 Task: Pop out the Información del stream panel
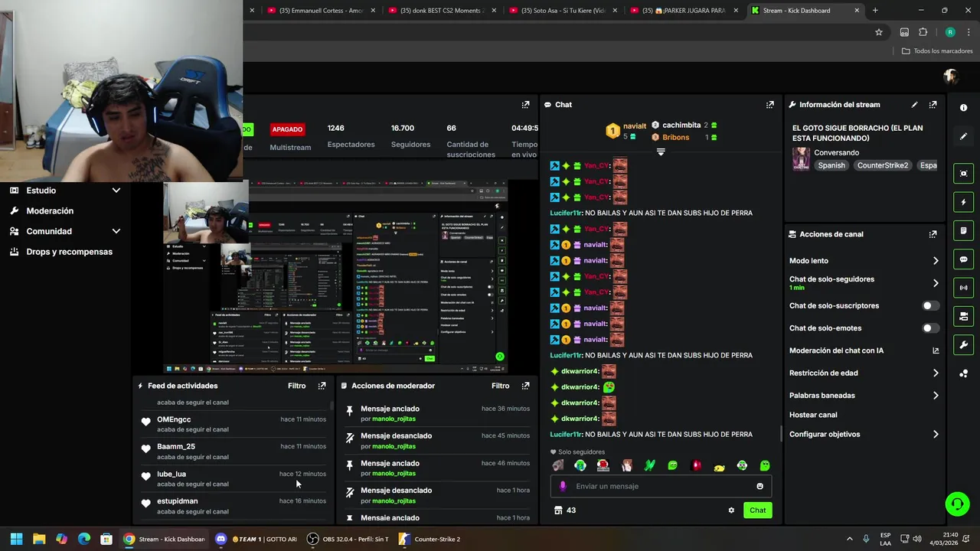click(x=933, y=105)
